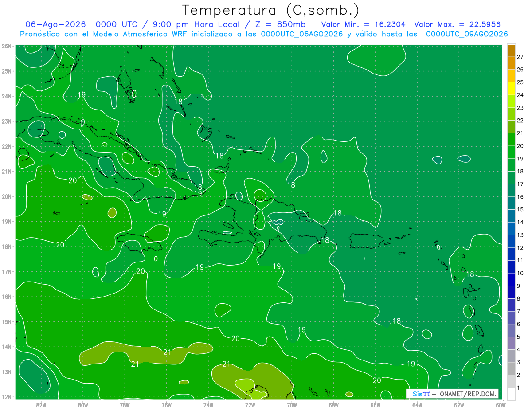Click the teal legend band between 15 and 16

click(x=511, y=203)
